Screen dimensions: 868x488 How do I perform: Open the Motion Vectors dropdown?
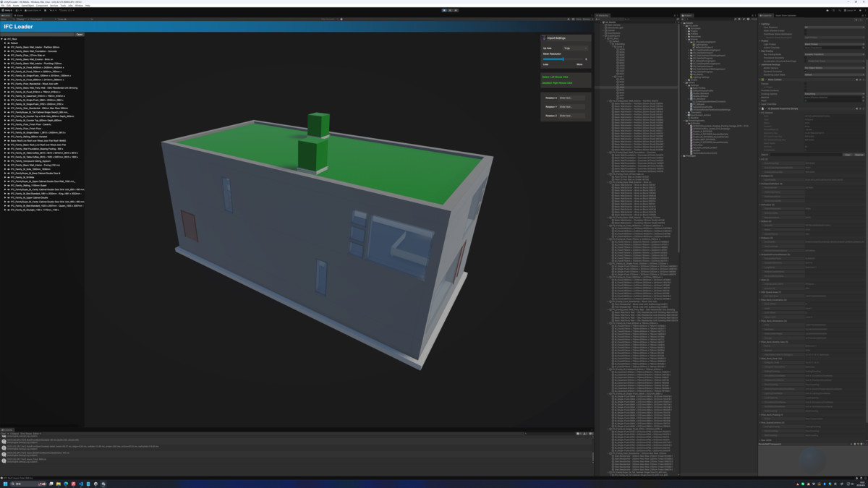834,68
